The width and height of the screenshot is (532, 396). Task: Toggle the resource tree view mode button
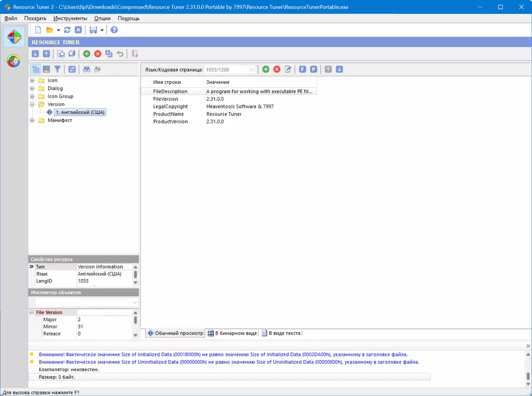tap(36, 69)
